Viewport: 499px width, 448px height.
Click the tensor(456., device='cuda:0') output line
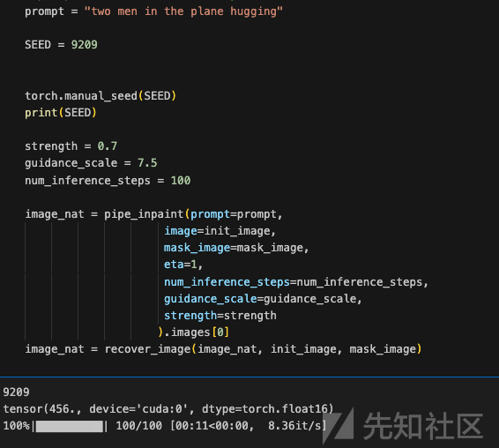[x=168, y=409]
